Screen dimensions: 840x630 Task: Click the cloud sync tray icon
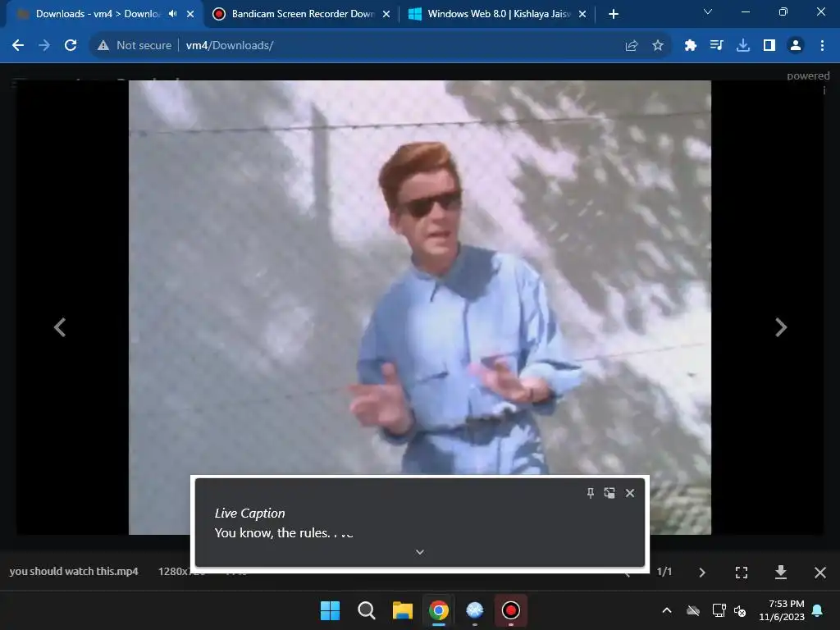click(x=693, y=610)
